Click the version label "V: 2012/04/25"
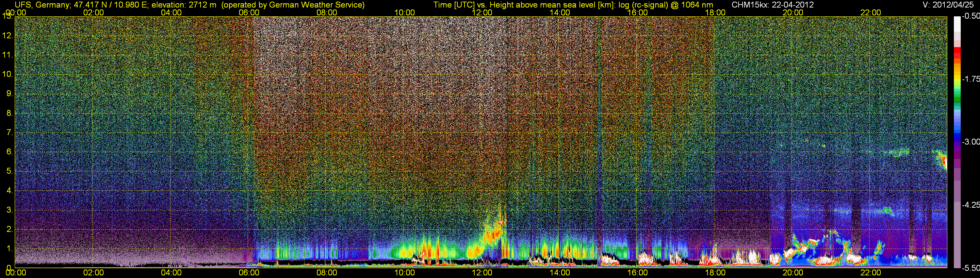Screen dimensions: 980x278 (x=948, y=5)
